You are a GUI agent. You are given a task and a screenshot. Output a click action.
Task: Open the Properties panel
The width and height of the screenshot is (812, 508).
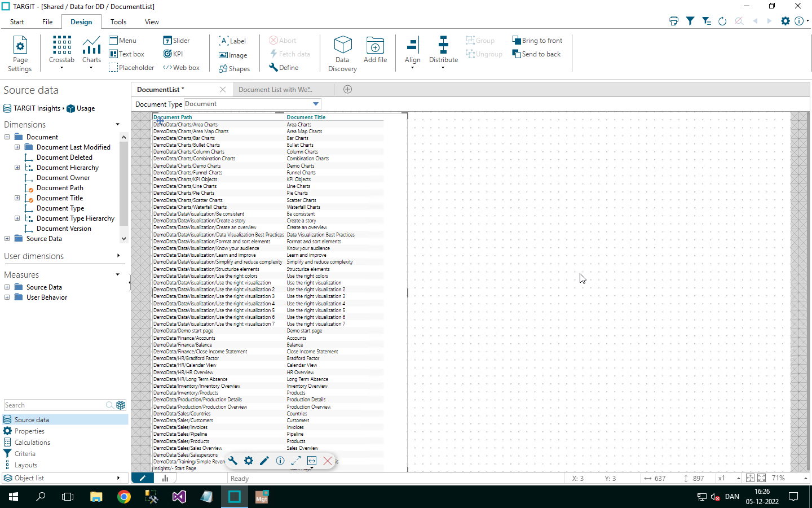click(29, 431)
